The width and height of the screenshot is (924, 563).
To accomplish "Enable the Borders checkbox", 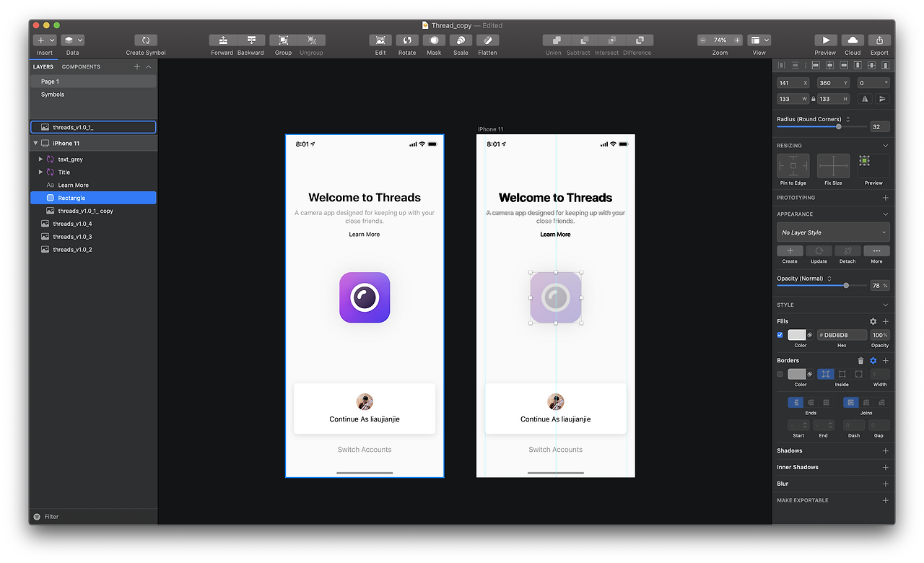I will tap(780, 374).
